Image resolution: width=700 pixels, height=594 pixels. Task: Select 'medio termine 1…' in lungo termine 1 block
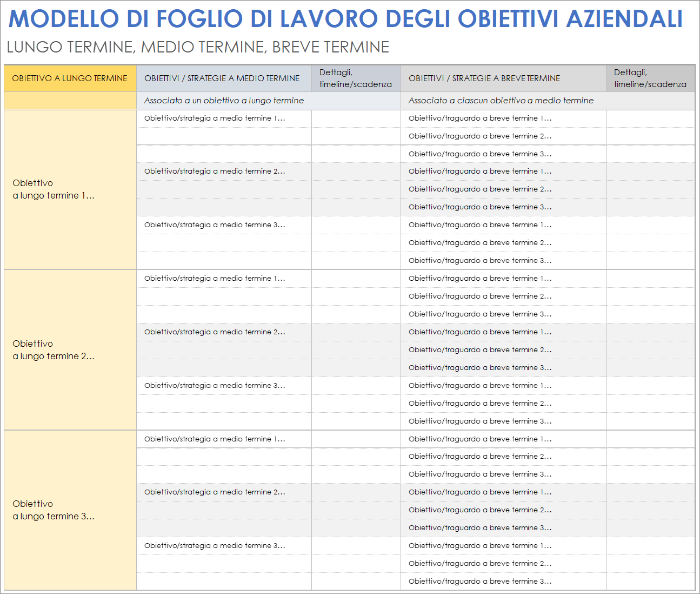point(224,118)
